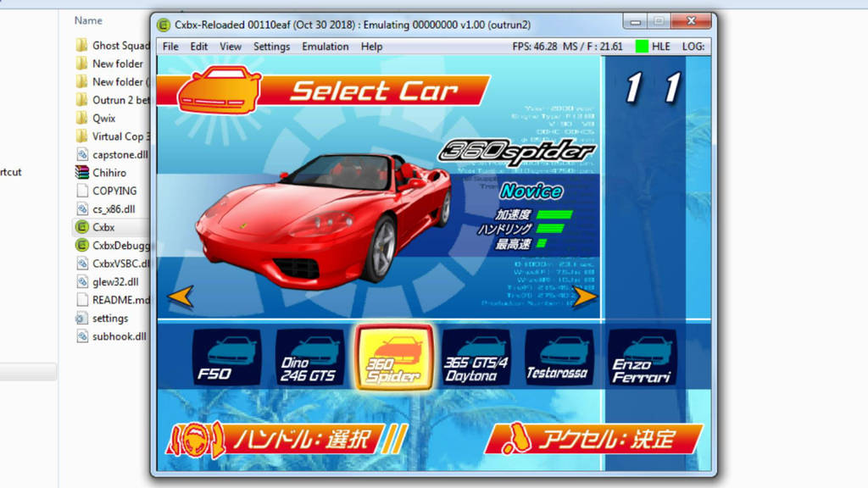
Task: Select the CxbxVSBC.dll file
Action: 113,263
